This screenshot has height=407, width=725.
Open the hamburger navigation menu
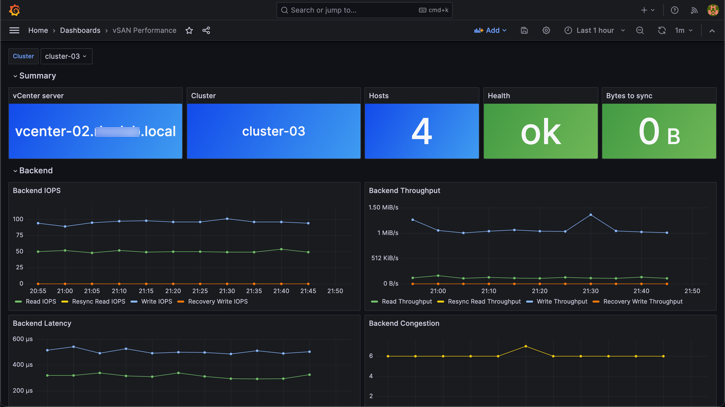click(14, 31)
